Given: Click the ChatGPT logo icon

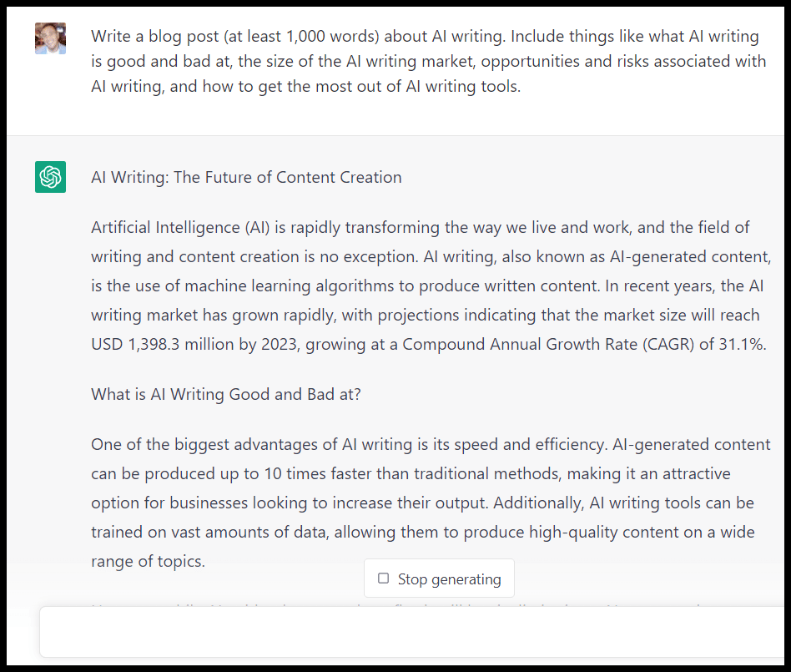Looking at the screenshot, I should pyautogui.click(x=50, y=177).
